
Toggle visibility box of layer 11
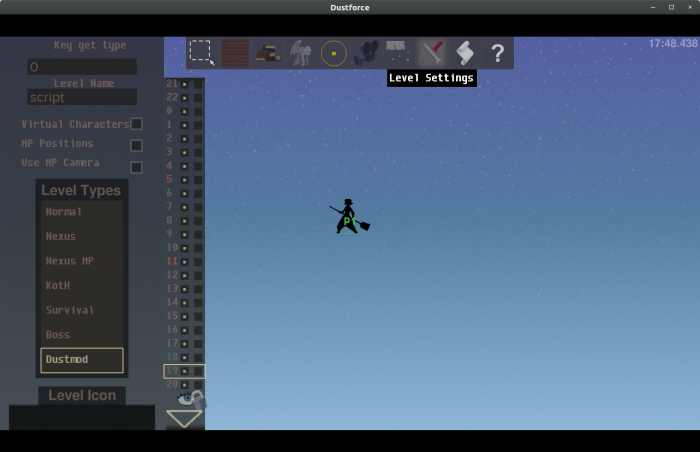[x=184, y=262]
